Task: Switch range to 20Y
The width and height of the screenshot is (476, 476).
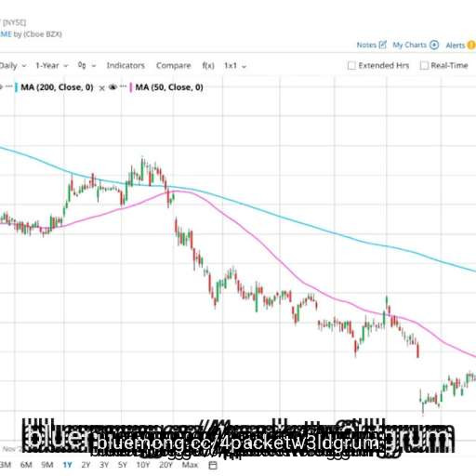Action: pyautogui.click(x=165, y=465)
